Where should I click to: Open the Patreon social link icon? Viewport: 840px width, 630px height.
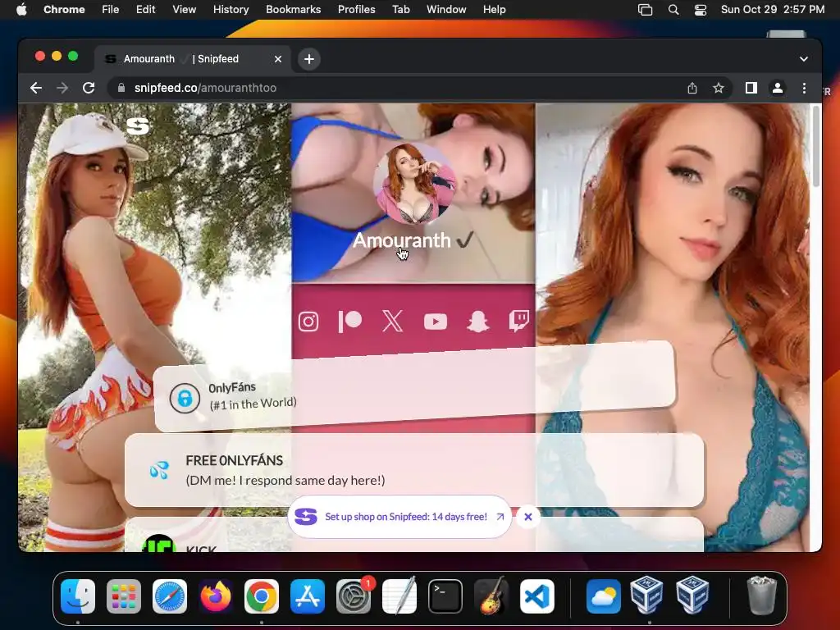(350, 322)
